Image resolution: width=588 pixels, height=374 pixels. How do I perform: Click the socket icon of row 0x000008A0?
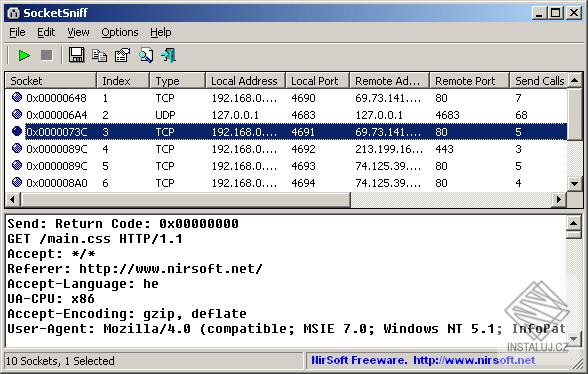coord(17,182)
